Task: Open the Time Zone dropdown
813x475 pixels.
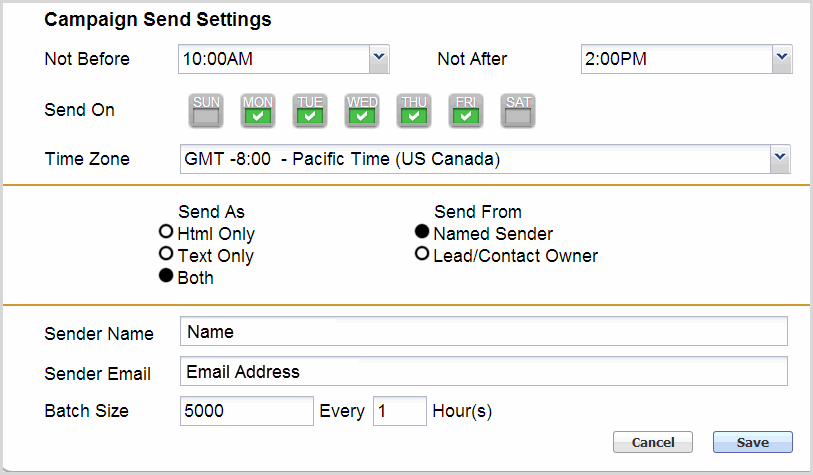Action: (780, 158)
